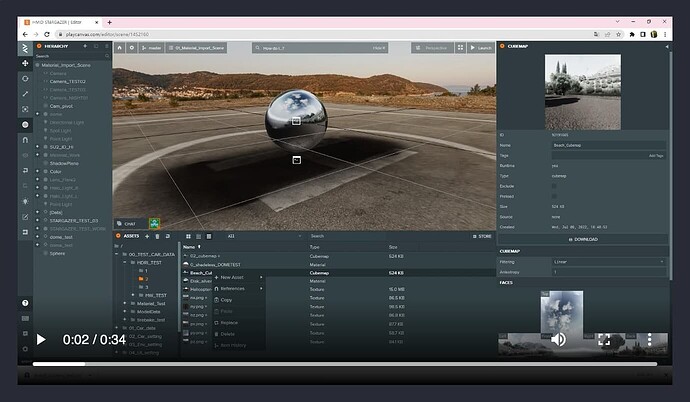Click the PlayCanvas logo icon
This screenshot has width=690, height=402.
[x=25, y=46]
